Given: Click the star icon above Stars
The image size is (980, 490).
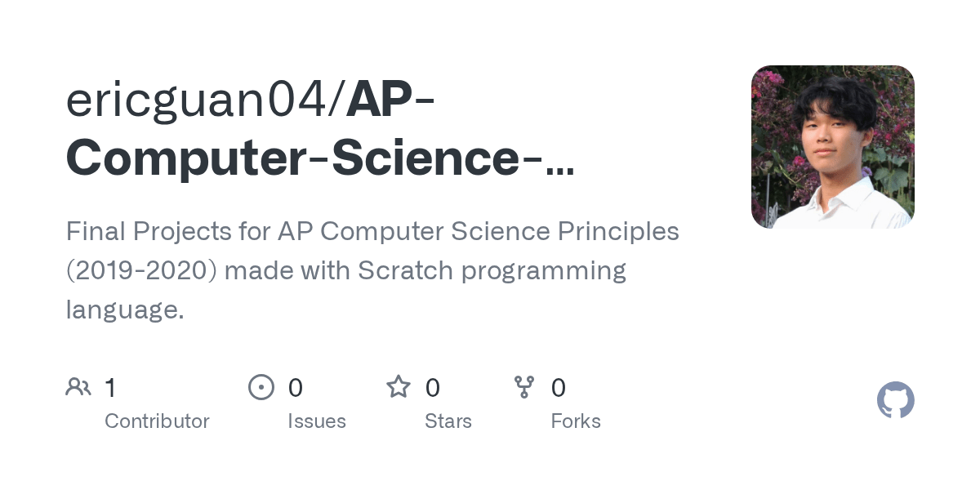Looking at the screenshot, I should tap(399, 386).
